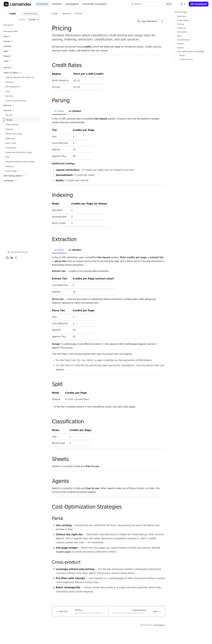The height and width of the screenshot is (644, 212).
Task: Jump to Cost Optimization Strategies in page outline
Action: coord(191,51)
